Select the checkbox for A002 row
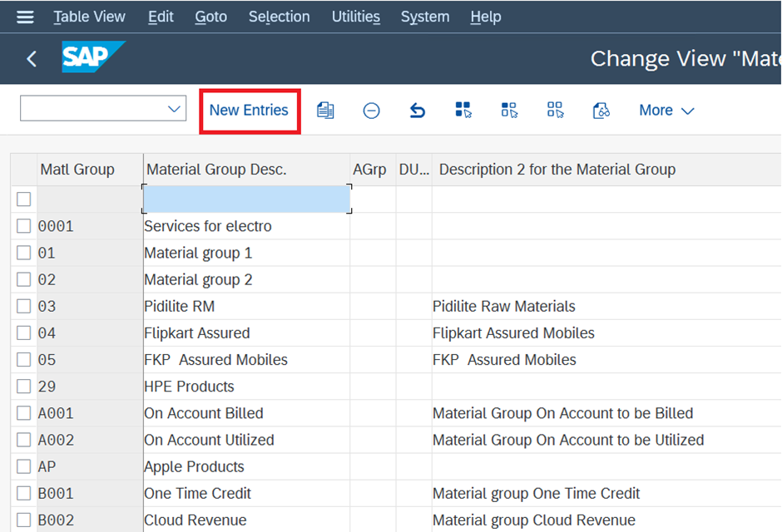The height and width of the screenshot is (532, 782). (24, 440)
